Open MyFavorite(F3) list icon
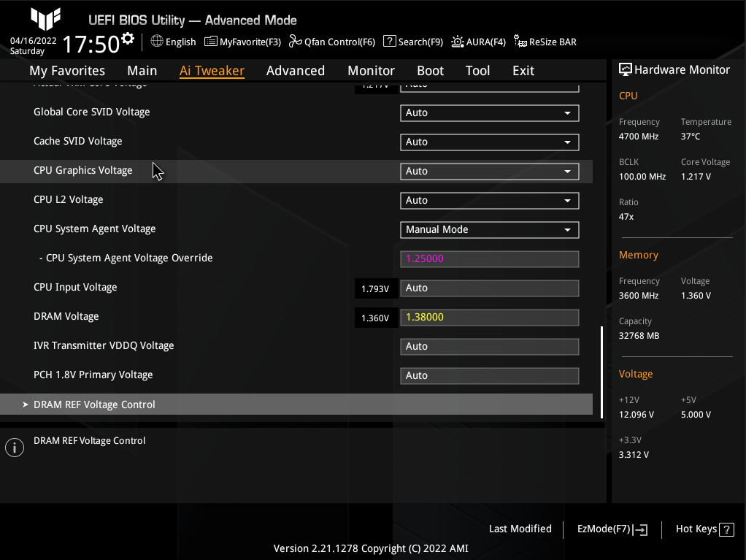Screen dimensions: 746x560 211,42
